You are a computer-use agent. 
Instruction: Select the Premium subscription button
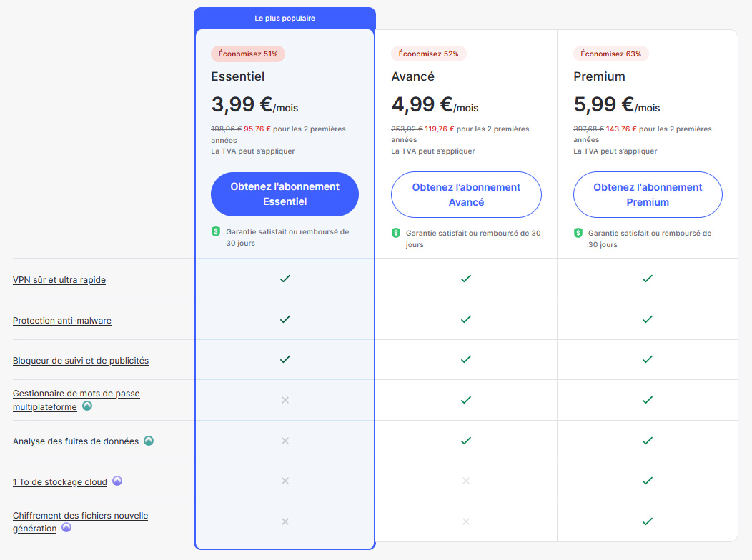tap(648, 194)
